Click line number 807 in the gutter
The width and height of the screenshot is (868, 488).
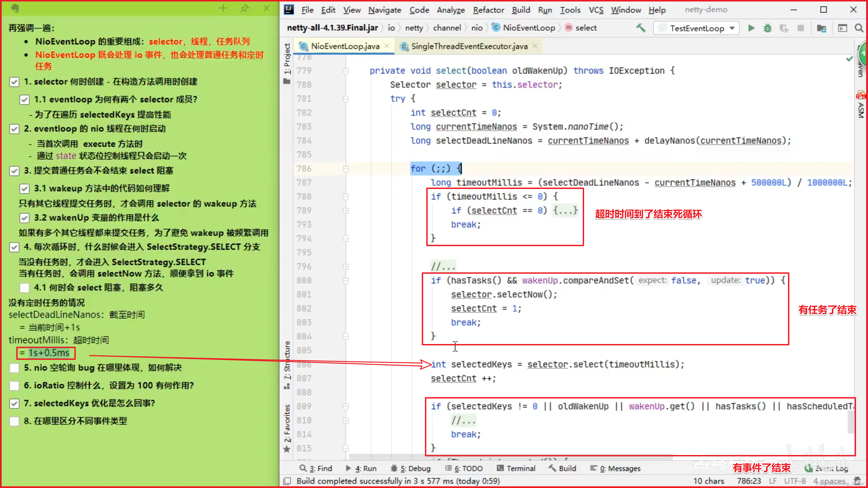[x=304, y=378]
